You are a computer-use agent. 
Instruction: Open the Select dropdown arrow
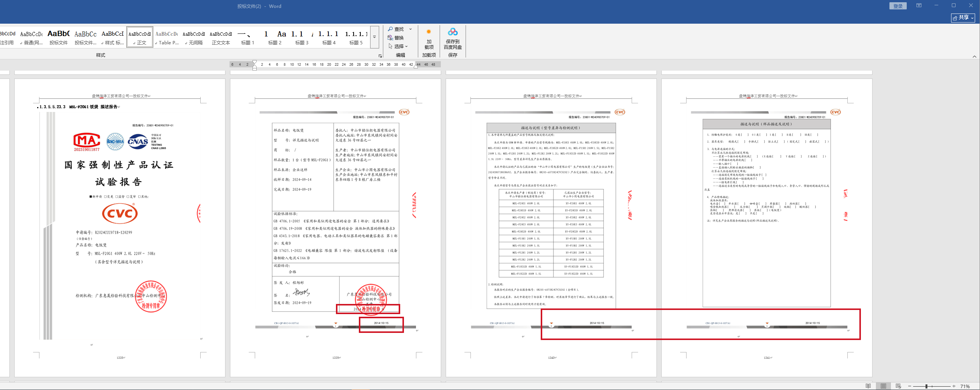tap(407, 47)
